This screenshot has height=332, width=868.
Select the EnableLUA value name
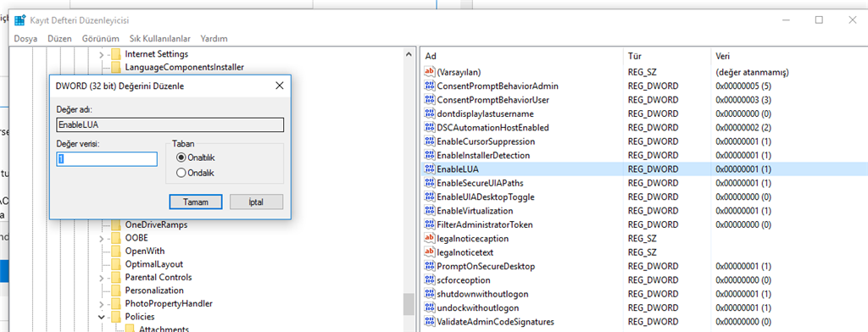[x=457, y=169]
